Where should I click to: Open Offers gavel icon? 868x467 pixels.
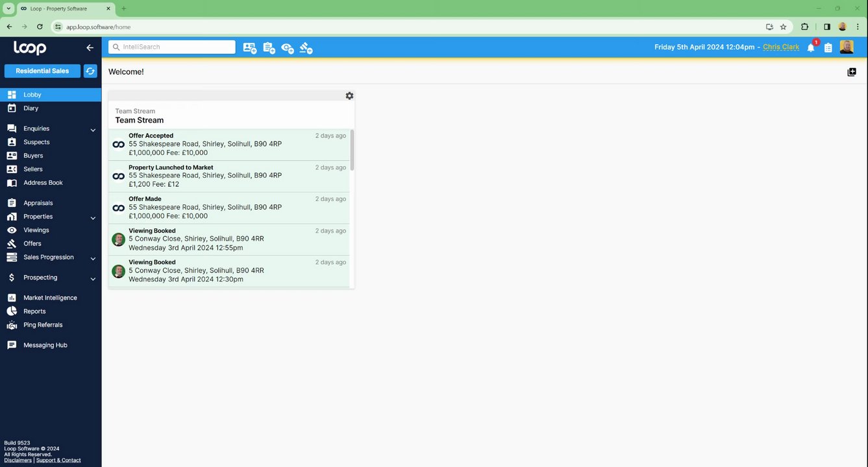click(12, 244)
